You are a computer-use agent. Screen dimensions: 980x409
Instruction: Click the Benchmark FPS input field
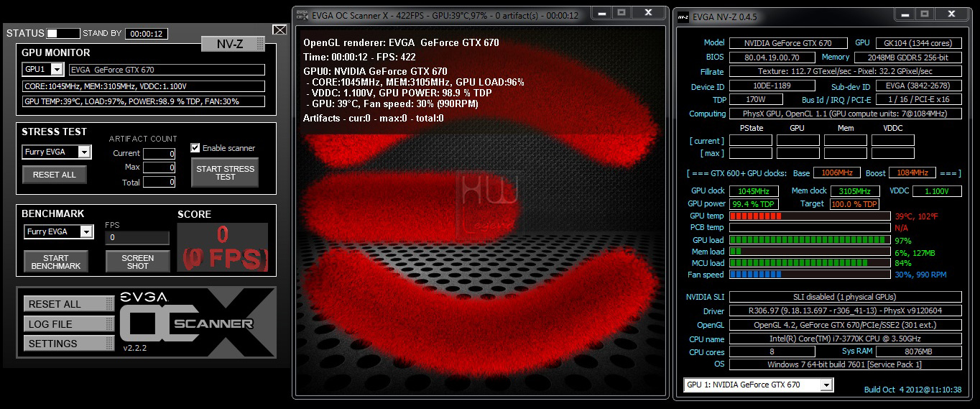137,237
